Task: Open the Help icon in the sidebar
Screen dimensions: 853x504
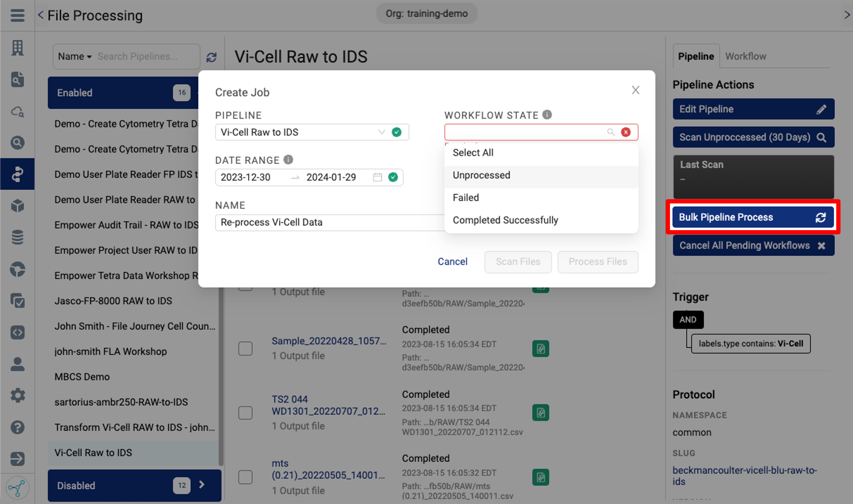Action: coord(17,427)
